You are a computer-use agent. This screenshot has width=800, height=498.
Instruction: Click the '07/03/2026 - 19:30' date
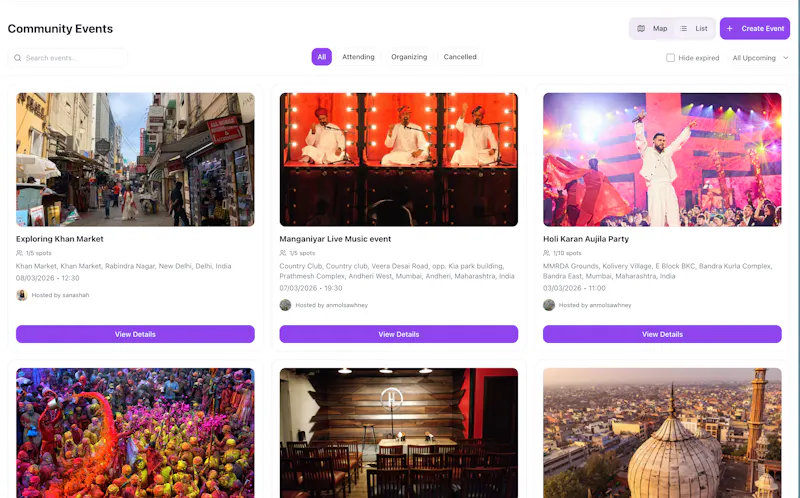point(311,288)
